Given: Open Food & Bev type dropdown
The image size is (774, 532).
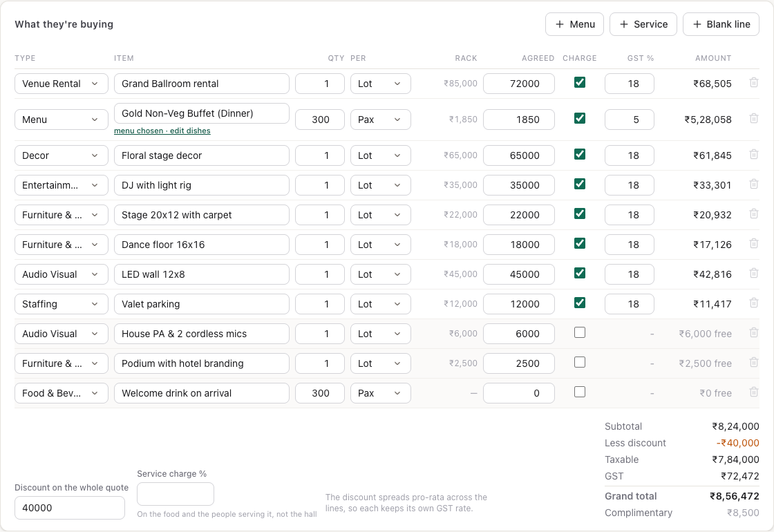Looking at the screenshot, I should tap(62, 393).
